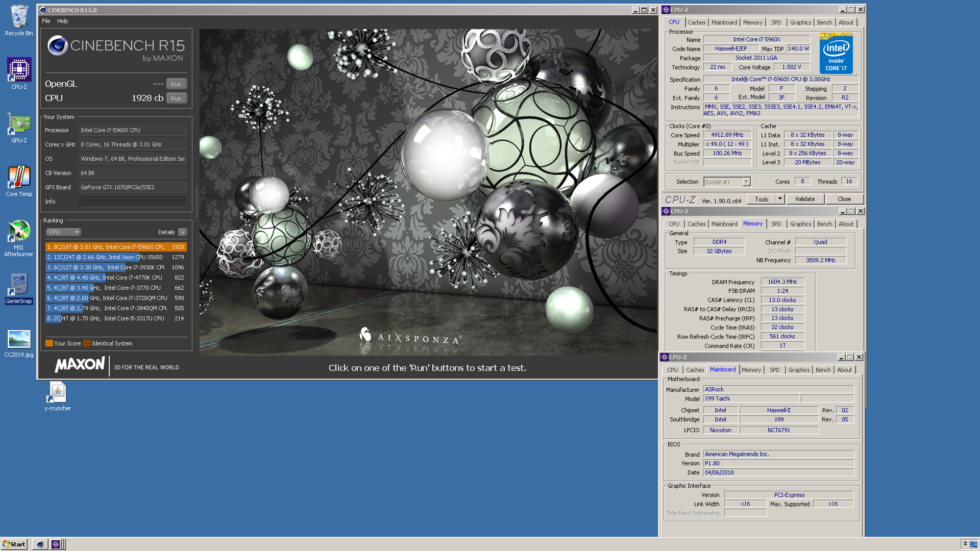Click the Cinebench taskbar icon
980x551 pixels.
pos(40,544)
